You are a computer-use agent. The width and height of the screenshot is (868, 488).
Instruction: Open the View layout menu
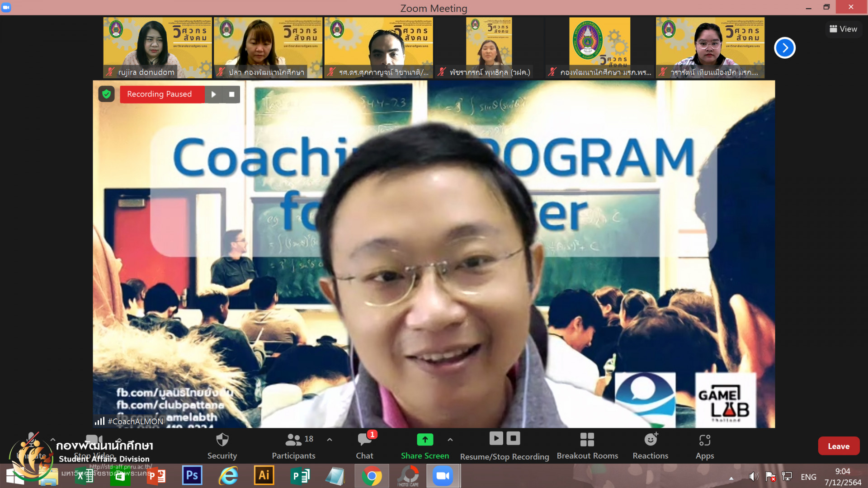coord(843,29)
